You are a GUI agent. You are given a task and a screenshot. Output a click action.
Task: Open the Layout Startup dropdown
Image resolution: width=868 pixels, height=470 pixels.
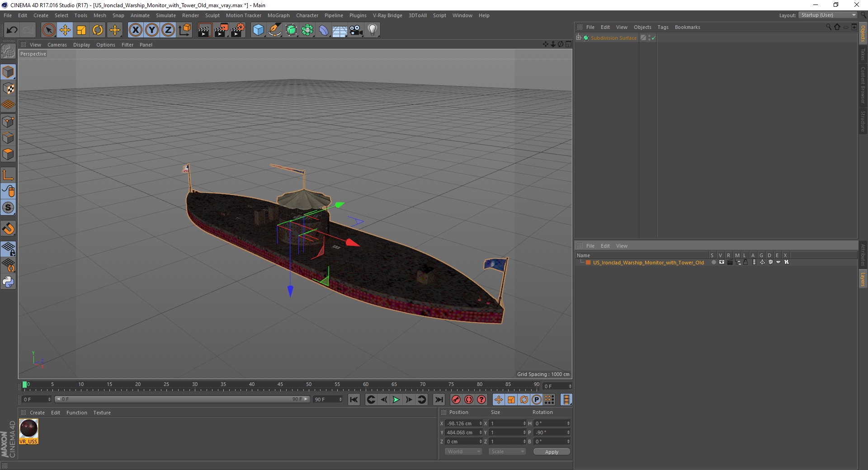coord(828,15)
